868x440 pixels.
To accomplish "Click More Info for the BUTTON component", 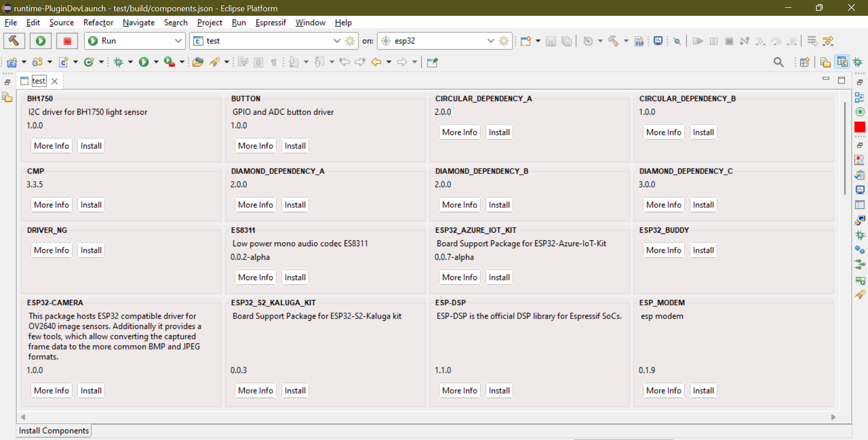I will click(x=255, y=146).
